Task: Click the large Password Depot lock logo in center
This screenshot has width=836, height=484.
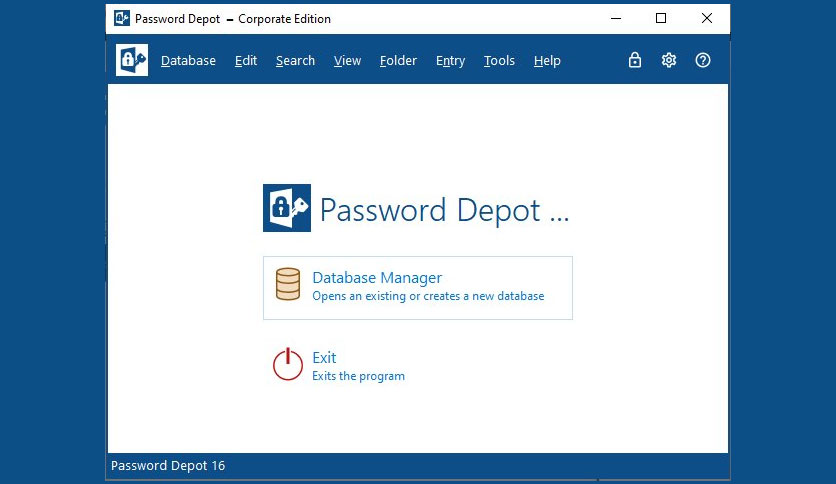Action: pos(287,208)
